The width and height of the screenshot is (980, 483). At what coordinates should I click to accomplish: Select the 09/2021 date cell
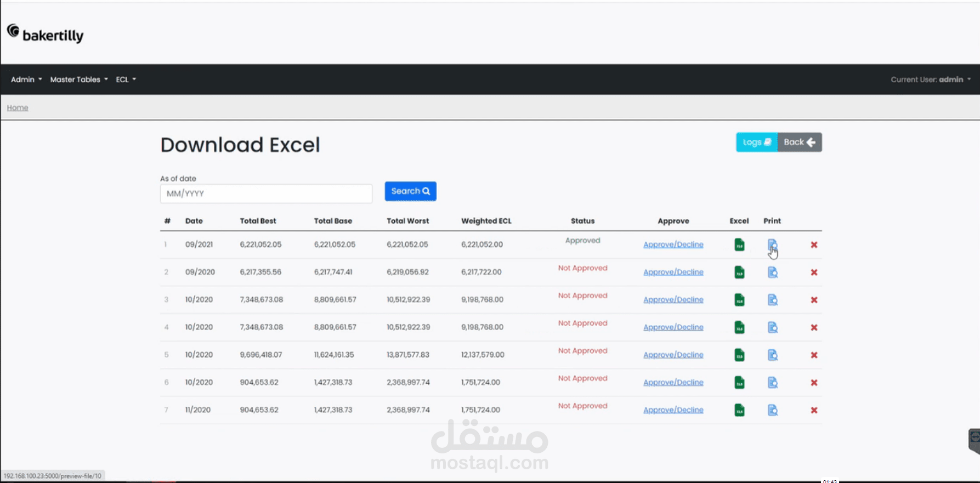pyautogui.click(x=199, y=245)
